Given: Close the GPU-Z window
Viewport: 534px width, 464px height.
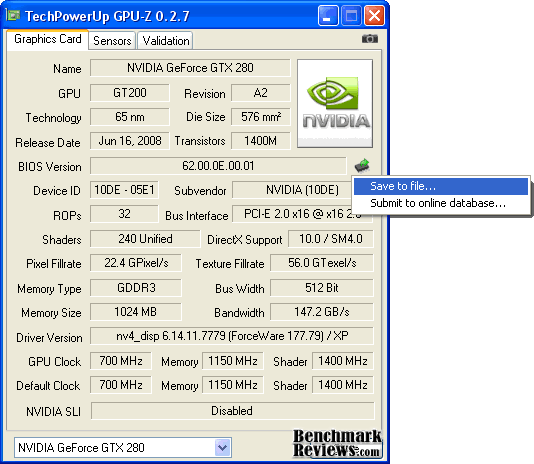Looking at the screenshot, I should (x=374, y=15).
